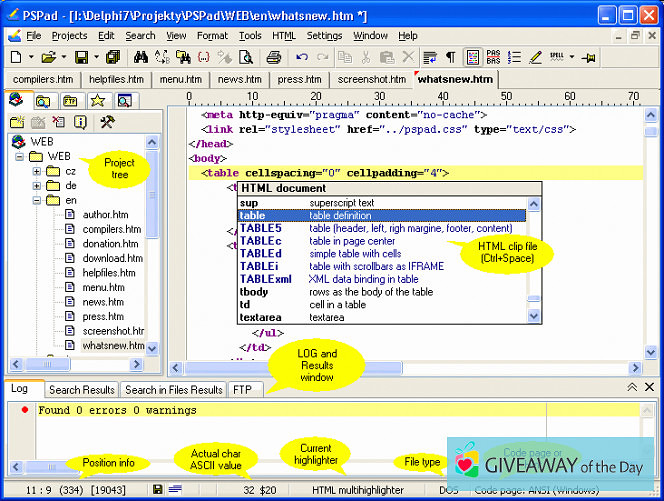The image size is (664, 501).
Task: Collapse log window with double chevron
Action: point(632,387)
